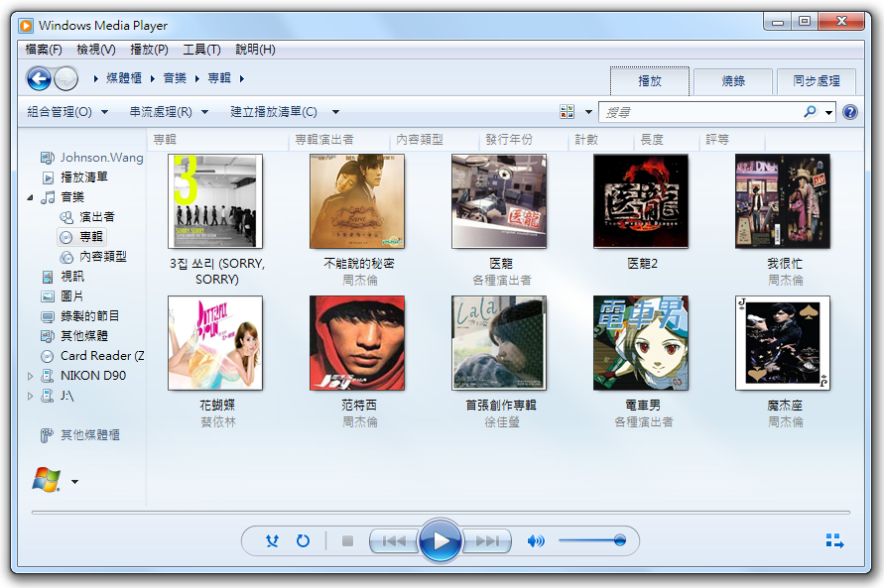Switch to the 同步處理 tab
The width and height of the screenshot is (884, 588).
click(817, 81)
